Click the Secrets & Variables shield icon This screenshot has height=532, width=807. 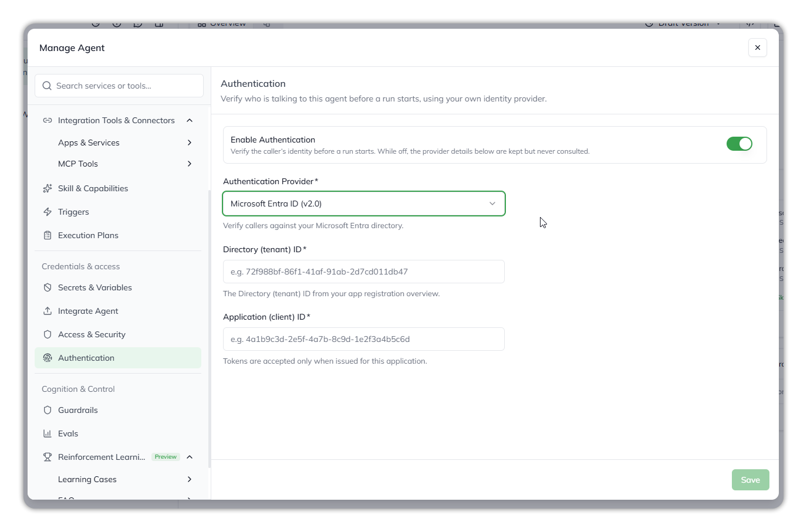click(48, 287)
